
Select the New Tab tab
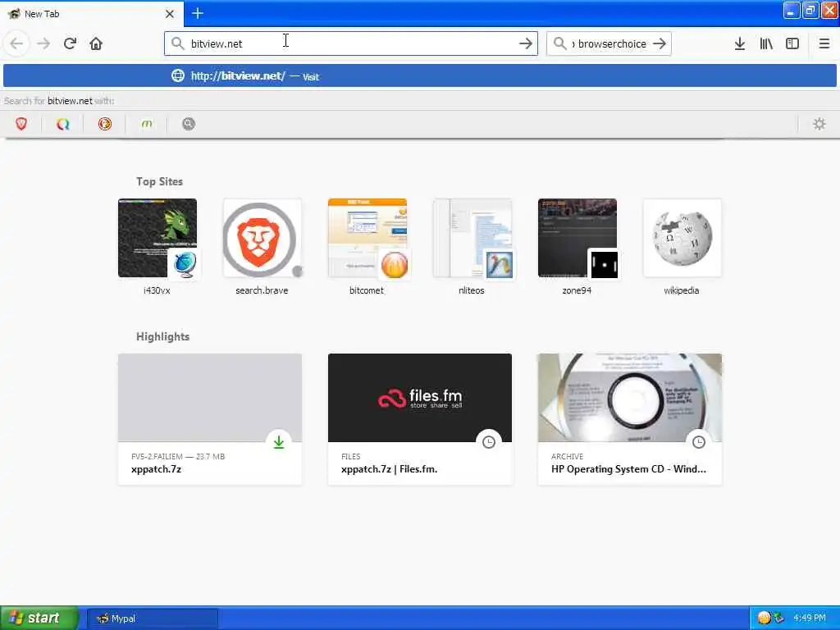coord(92,14)
